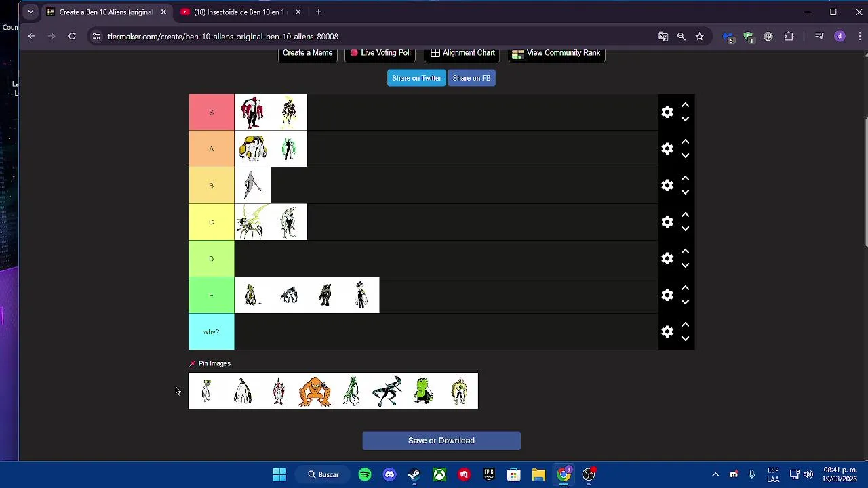Open Spotify from the taskbar
The height and width of the screenshot is (488, 868).
365,474
